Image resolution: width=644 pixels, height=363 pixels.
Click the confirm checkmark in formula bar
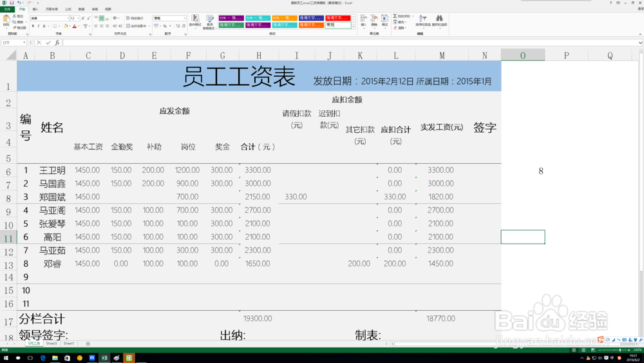click(x=48, y=43)
